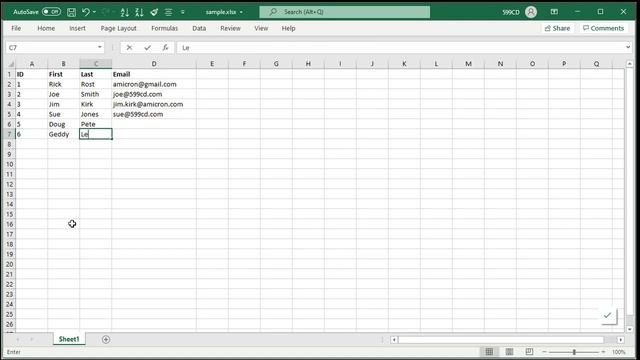
Task: Open the Undo history dropdown arrow
Action: point(94,12)
